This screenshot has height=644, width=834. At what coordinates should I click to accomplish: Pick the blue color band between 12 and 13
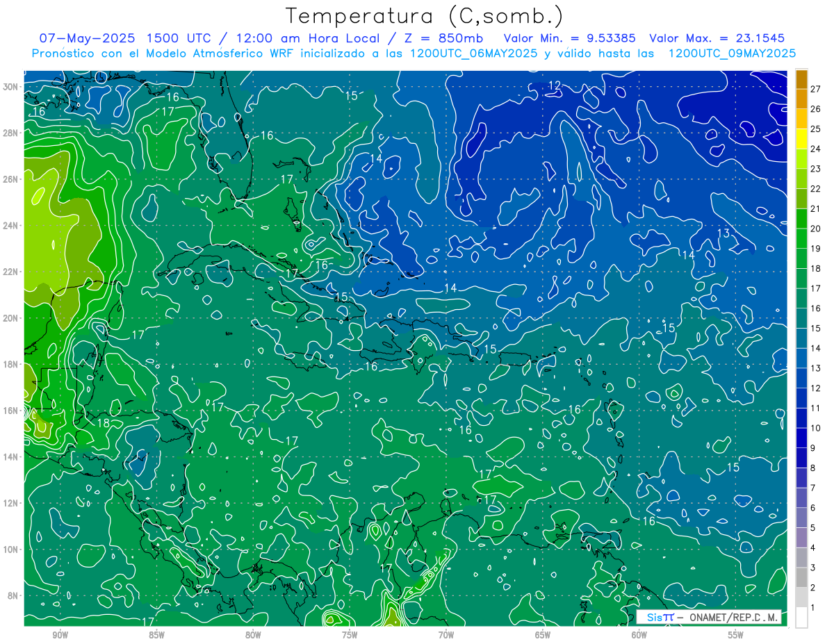click(x=801, y=378)
